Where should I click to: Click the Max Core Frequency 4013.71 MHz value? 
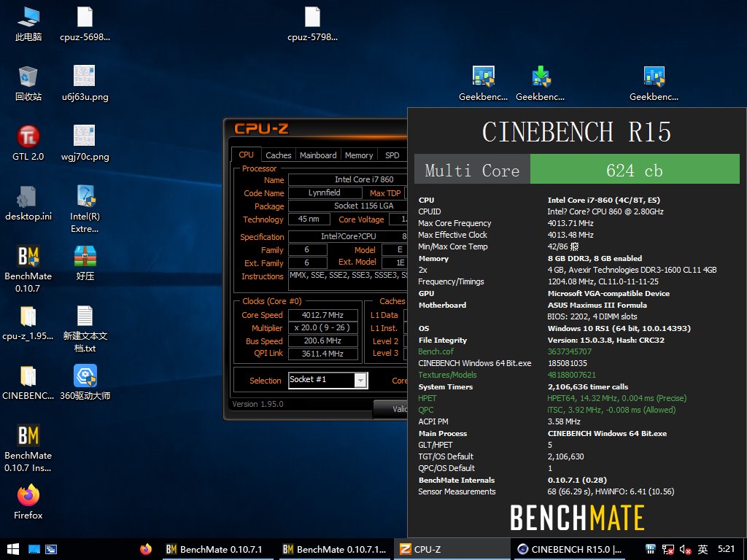(x=570, y=223)
